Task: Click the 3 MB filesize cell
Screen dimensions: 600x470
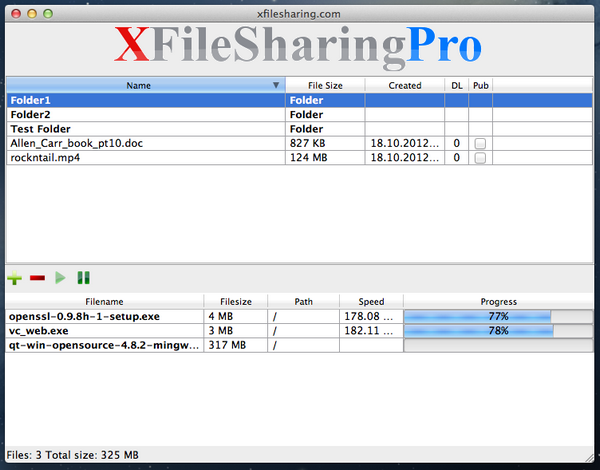Action: pos(236,331)
